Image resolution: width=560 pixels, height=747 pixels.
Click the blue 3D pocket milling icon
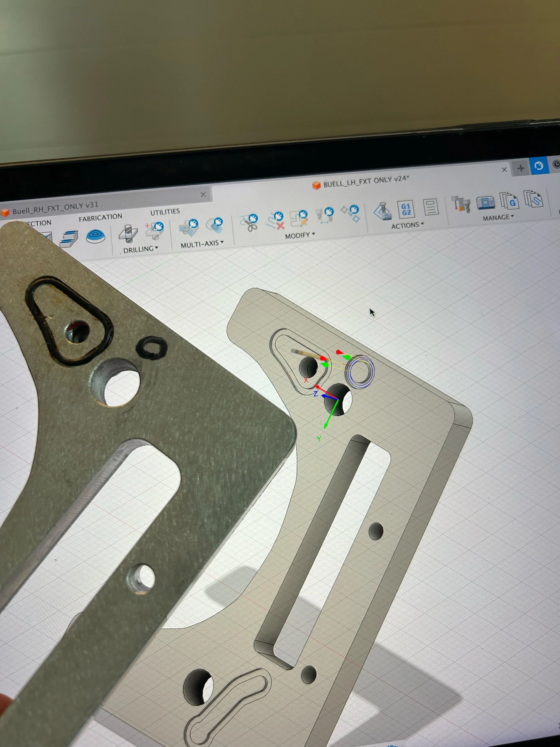95,237
